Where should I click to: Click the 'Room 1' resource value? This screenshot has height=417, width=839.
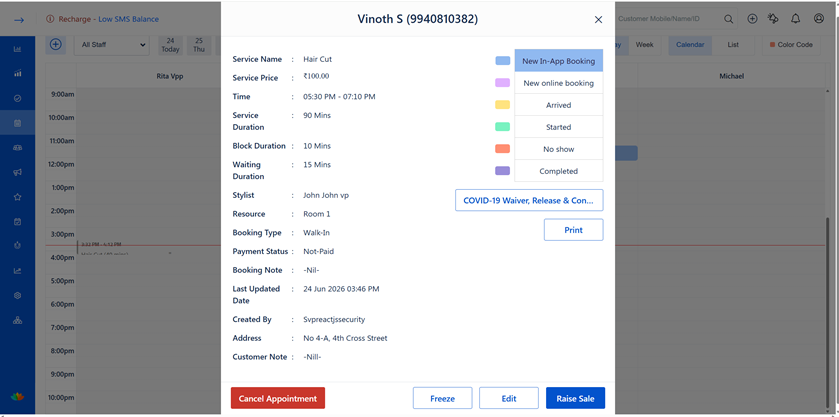[x=317, y=214]
